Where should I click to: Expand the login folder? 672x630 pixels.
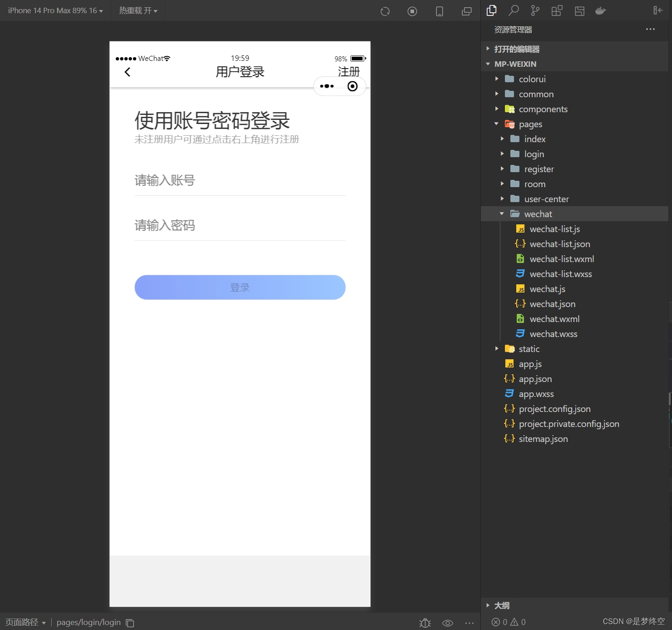coord(574,154)
